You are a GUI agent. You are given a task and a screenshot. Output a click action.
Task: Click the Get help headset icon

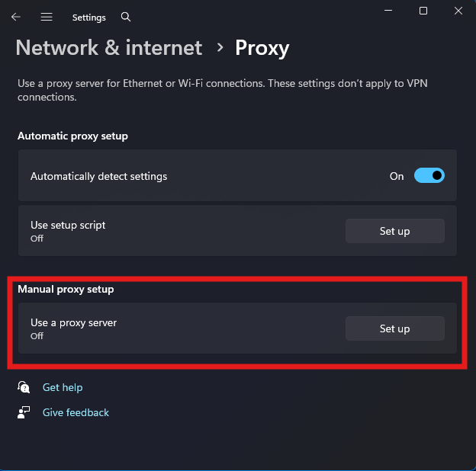tap(24, 388)
